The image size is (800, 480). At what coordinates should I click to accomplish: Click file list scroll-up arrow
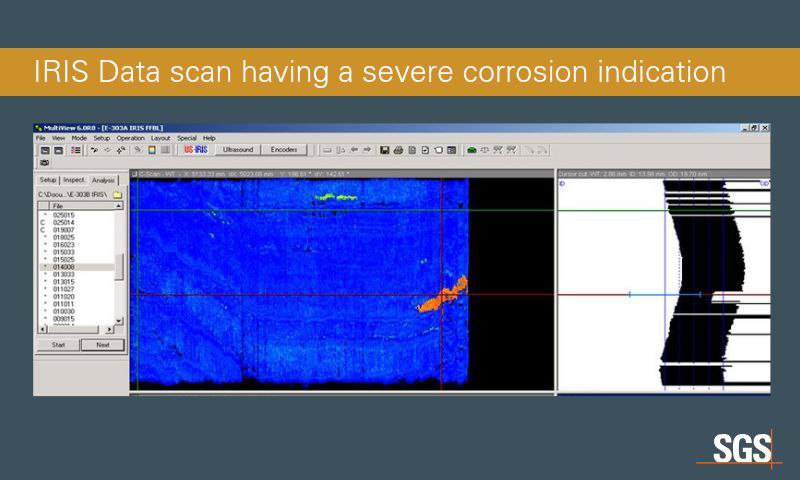click(x=119, y=206)
